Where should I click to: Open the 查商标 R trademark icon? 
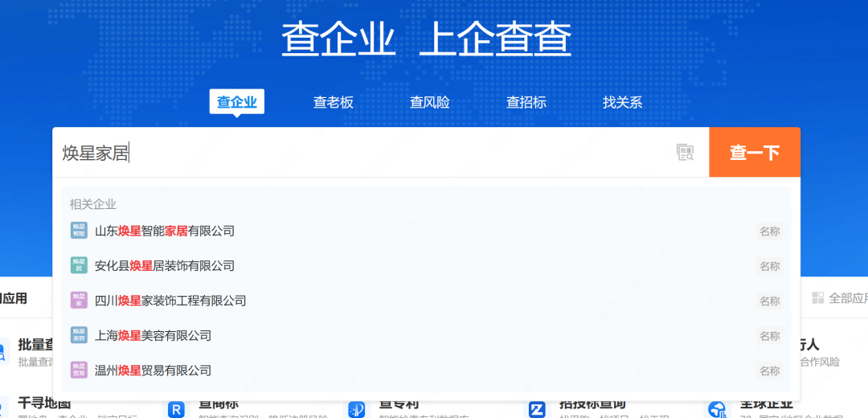click(x=176, y=409)
